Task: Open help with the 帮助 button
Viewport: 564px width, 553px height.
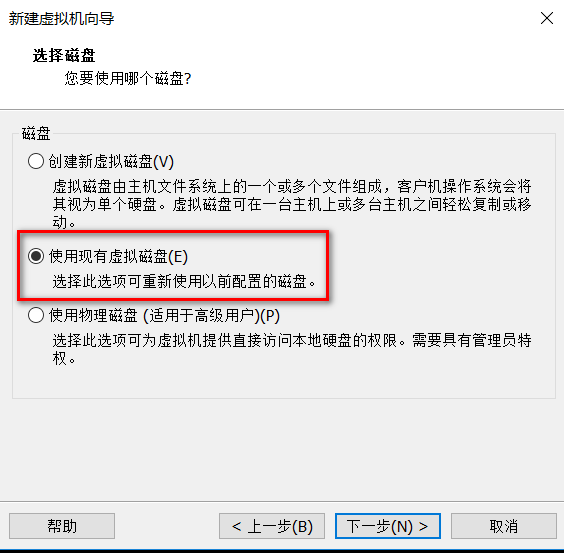Action: [x=62, y=526]
